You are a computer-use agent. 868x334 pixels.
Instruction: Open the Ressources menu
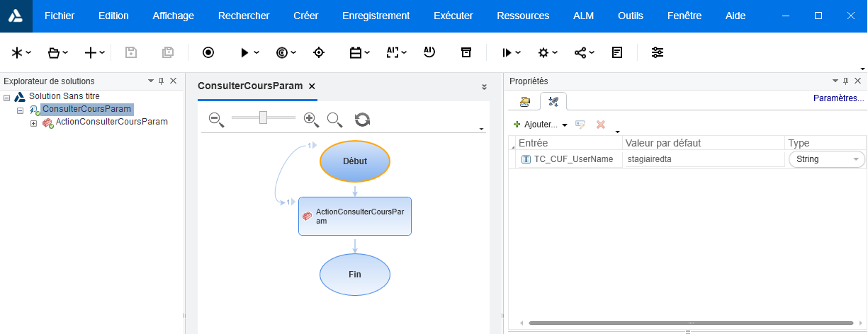(x=523, y=16)
